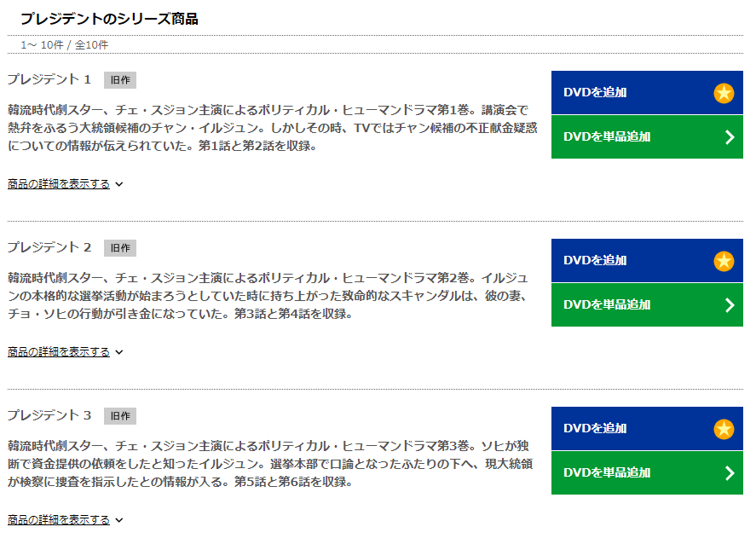Click 旧作 badge next to プレジデント 1
Screen dimensions: 756x550
(x=120, y=80)
